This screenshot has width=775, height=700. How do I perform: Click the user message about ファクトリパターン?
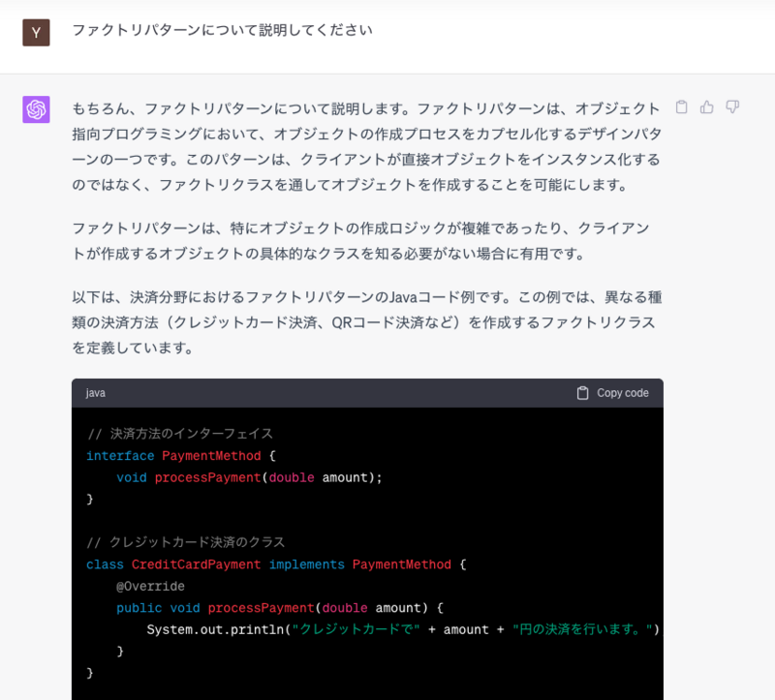coord(223,30)
